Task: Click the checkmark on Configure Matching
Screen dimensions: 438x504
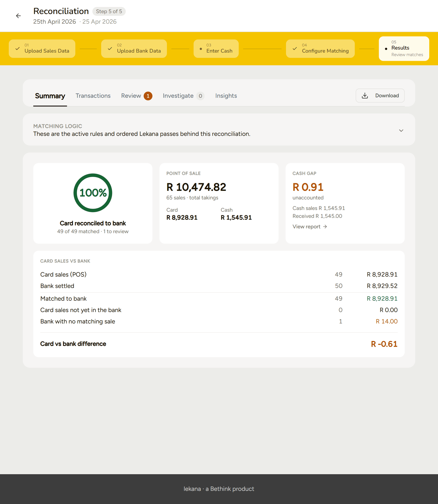Action: 295,49
